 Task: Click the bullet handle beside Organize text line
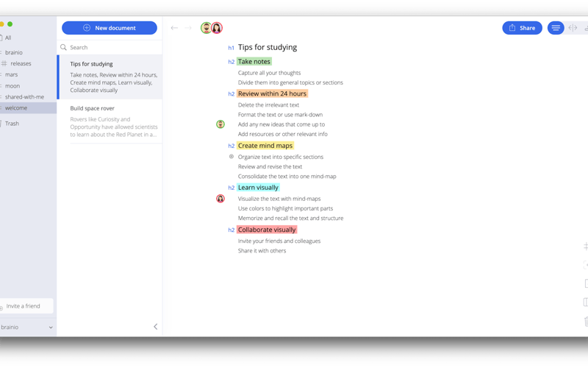232,157
